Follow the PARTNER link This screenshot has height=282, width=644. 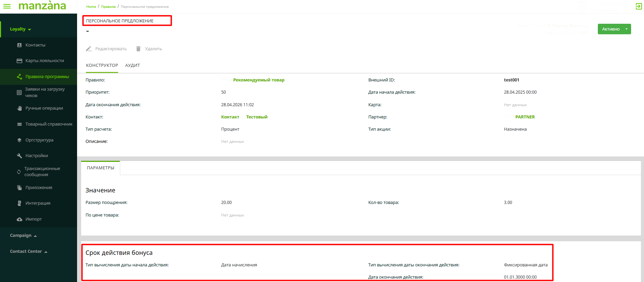[x=525, y=117]
